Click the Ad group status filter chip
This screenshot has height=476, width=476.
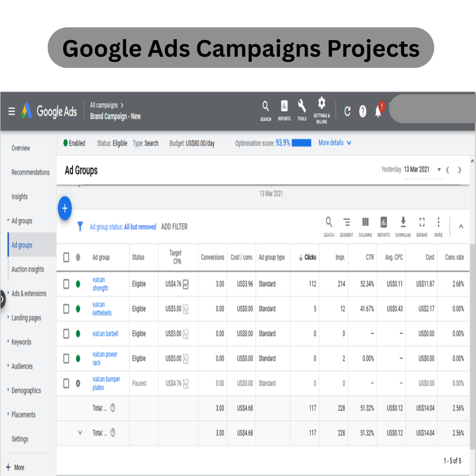[x=123, y=227]
